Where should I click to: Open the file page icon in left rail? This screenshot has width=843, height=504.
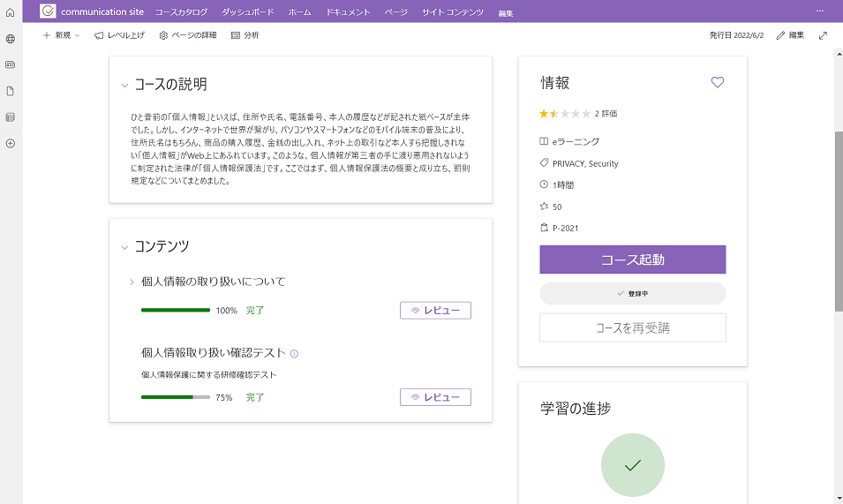coord(11,91)
